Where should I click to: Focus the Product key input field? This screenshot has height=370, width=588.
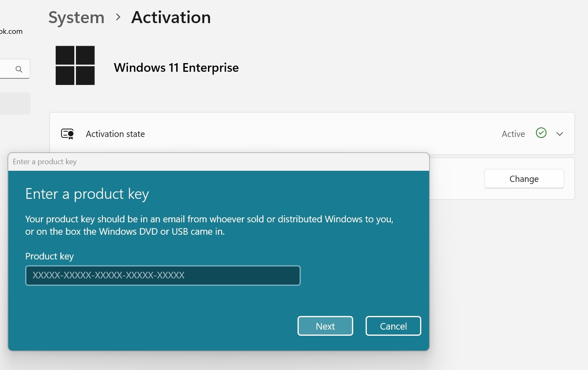(163, 276)
